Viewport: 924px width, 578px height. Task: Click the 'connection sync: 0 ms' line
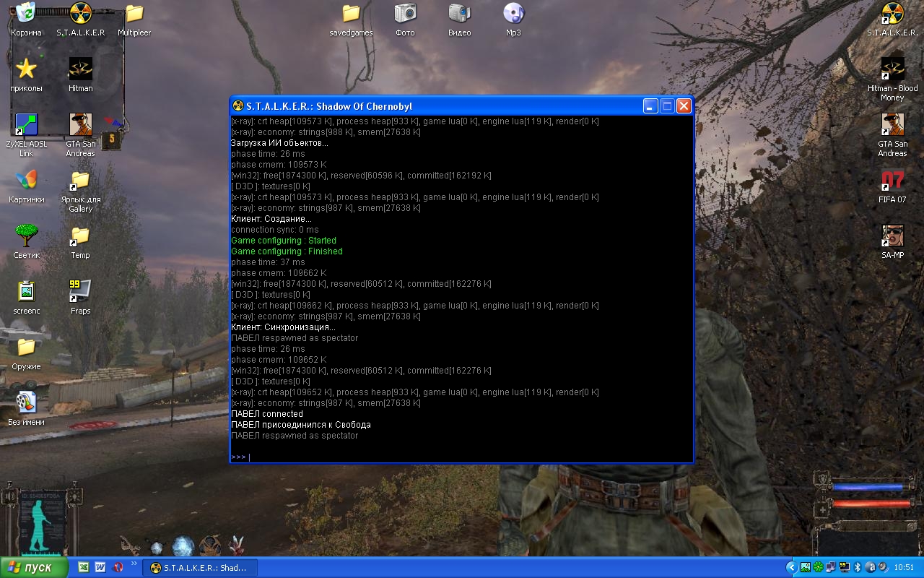pos(275,230)
